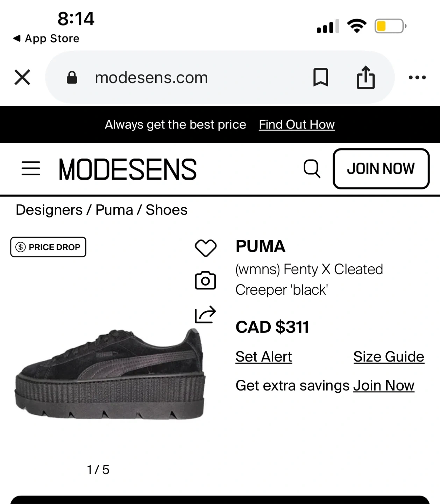Tap the product share arrow icon

205,314
